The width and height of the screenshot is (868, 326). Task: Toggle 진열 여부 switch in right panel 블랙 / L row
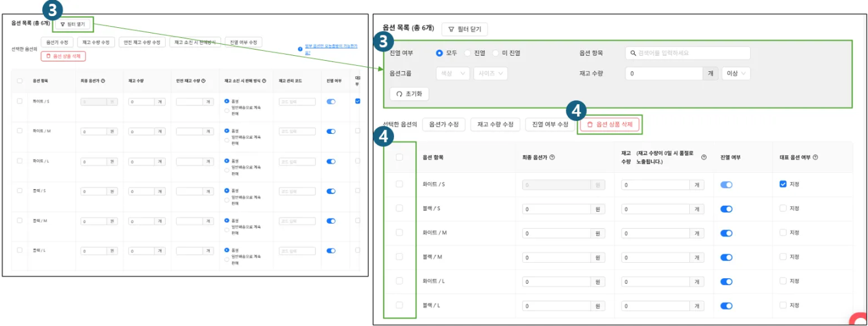[x=727, y=306]
